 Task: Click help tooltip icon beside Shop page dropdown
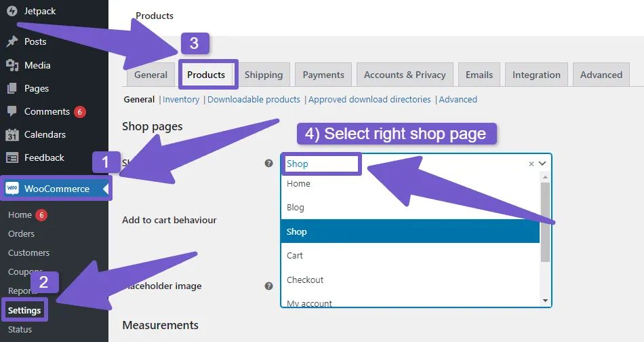point(268,163)
